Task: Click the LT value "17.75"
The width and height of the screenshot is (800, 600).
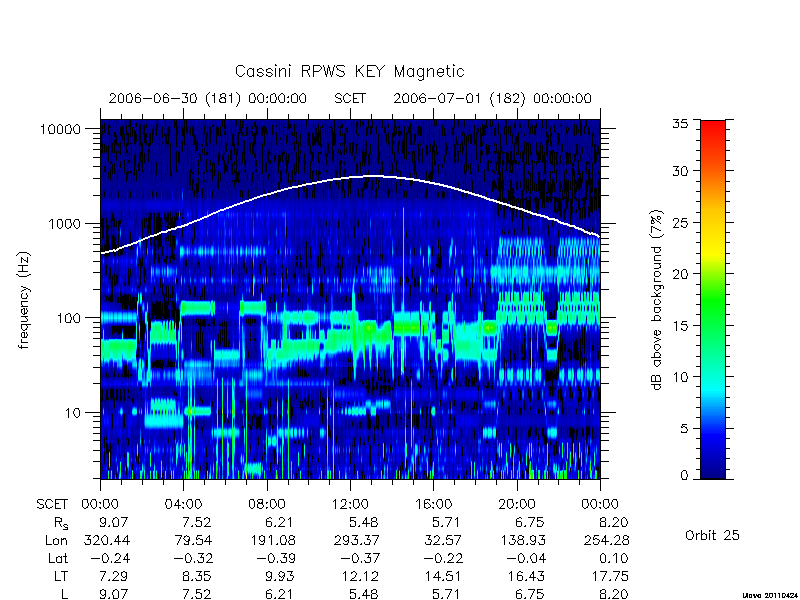Action: coord(609,577)
